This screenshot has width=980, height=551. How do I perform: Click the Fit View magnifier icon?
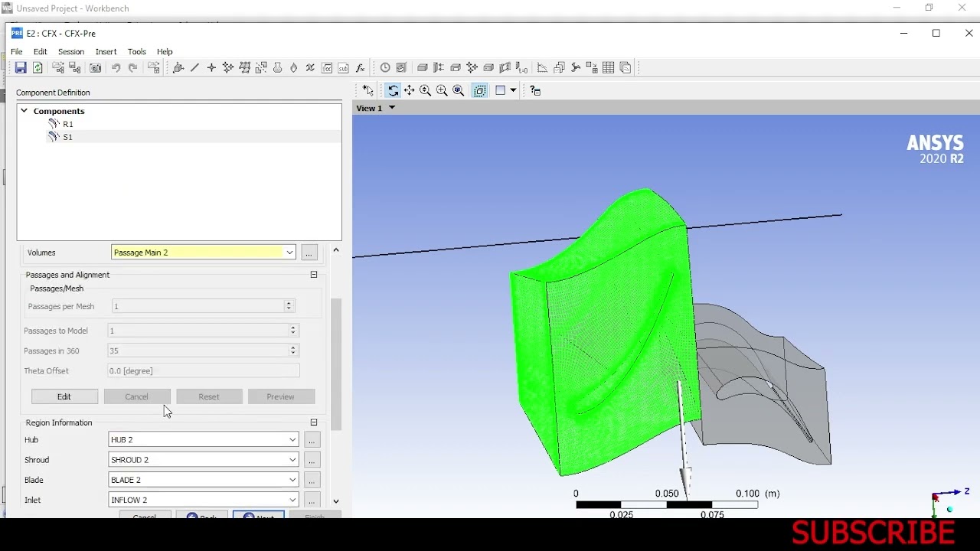(459, 90)
